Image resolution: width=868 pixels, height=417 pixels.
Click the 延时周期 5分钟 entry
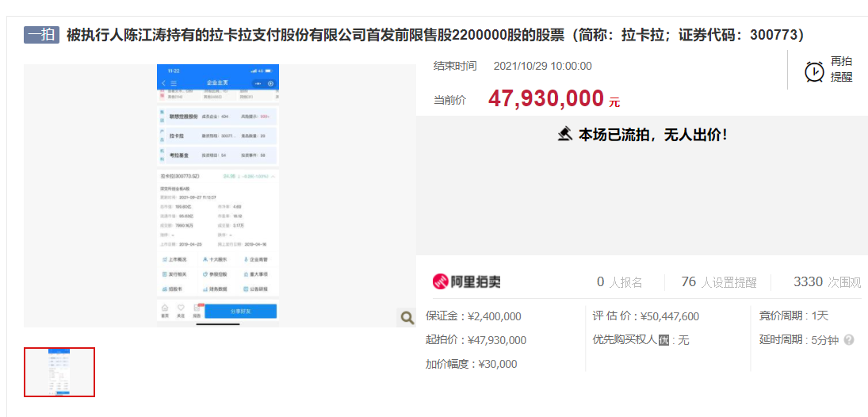point(799,340)
